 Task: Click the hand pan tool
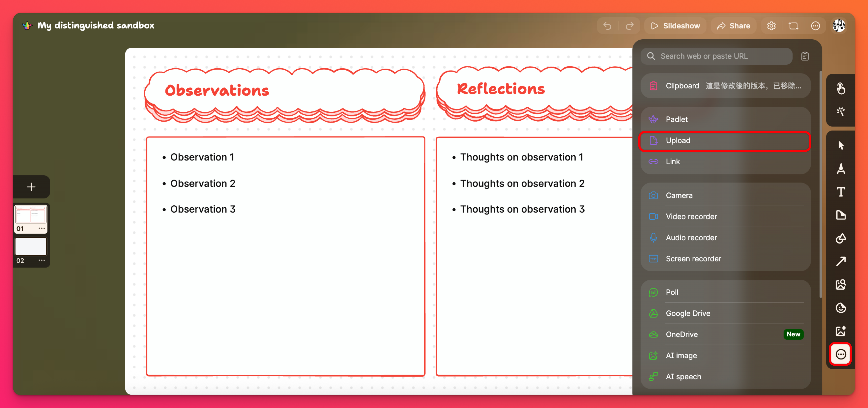click(841, 89)
